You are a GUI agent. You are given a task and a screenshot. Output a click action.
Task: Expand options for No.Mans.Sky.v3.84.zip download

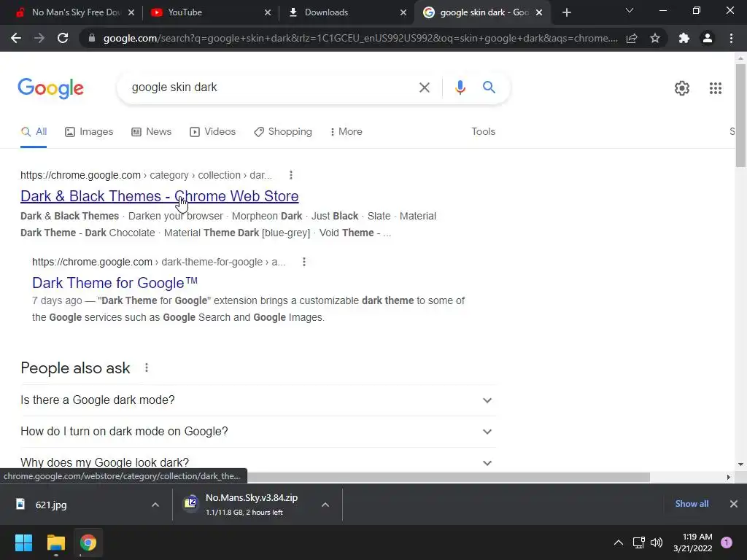pos(325,505)
